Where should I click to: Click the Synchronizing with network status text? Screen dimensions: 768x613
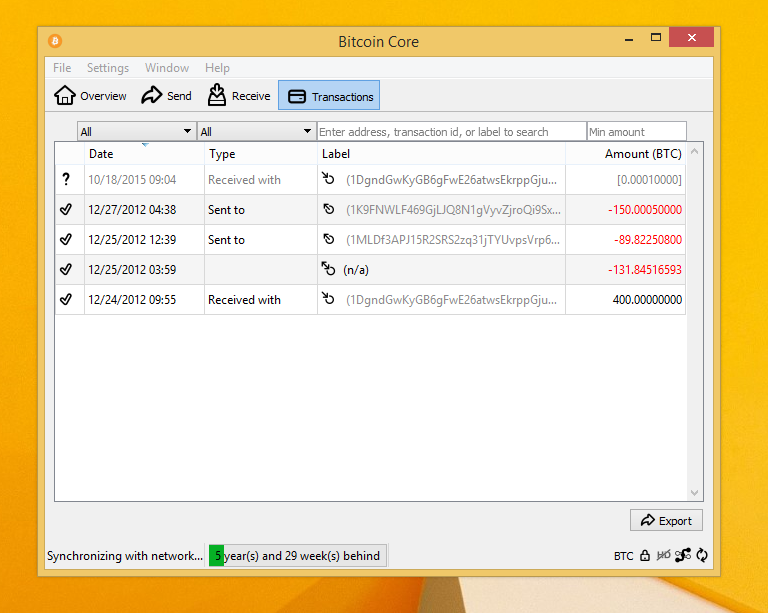125,556
